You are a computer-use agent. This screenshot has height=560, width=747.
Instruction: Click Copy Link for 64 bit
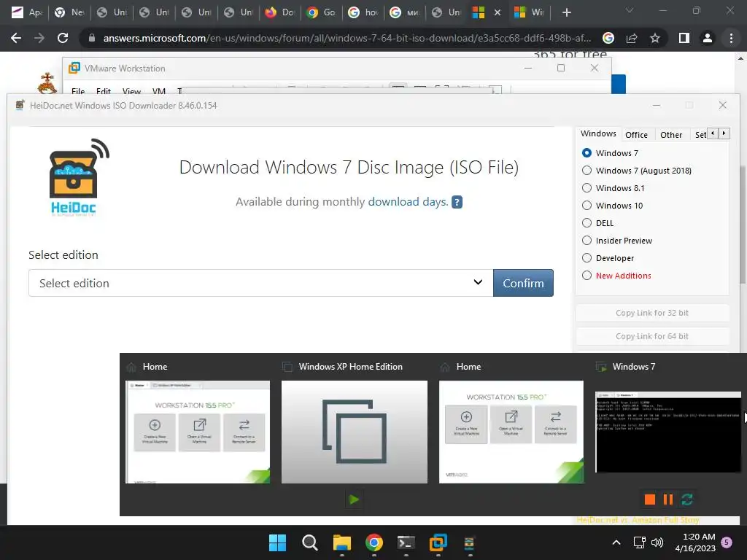pos(651,336)
